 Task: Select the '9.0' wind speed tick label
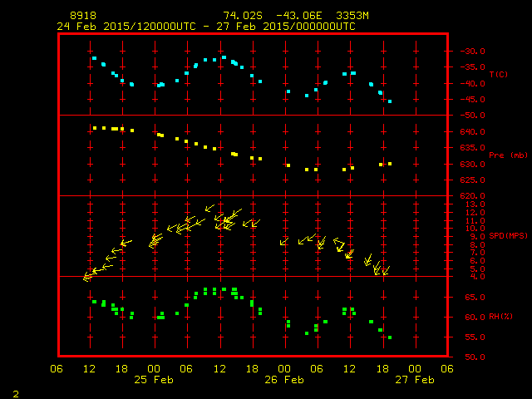tap(478, 236)
